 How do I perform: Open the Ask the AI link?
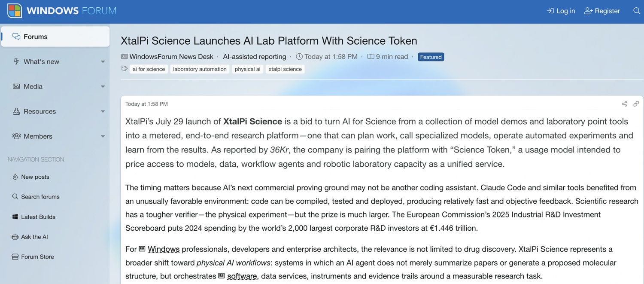tap(34, 237)
